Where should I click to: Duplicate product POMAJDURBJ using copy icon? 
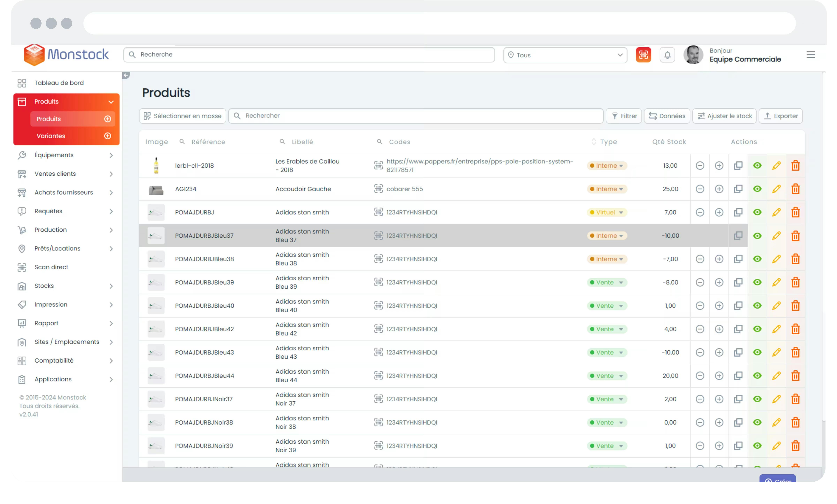(x=738, y=212)
